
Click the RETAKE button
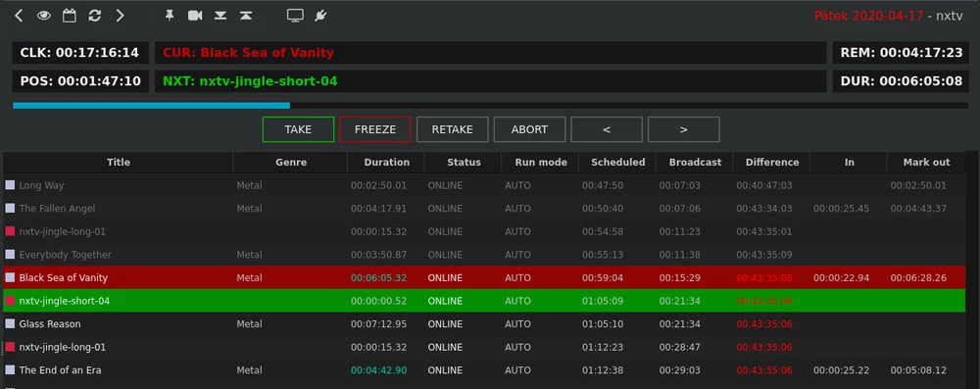point(453,129)
